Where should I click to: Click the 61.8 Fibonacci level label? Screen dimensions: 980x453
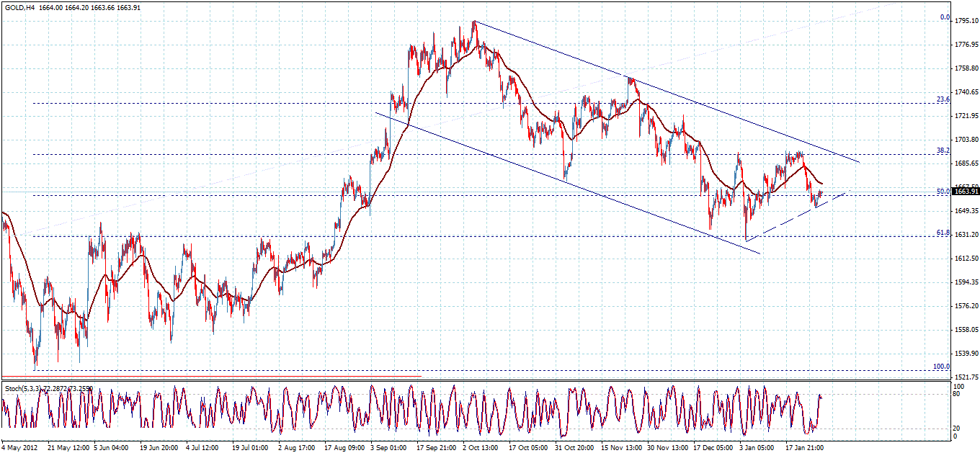943,233
